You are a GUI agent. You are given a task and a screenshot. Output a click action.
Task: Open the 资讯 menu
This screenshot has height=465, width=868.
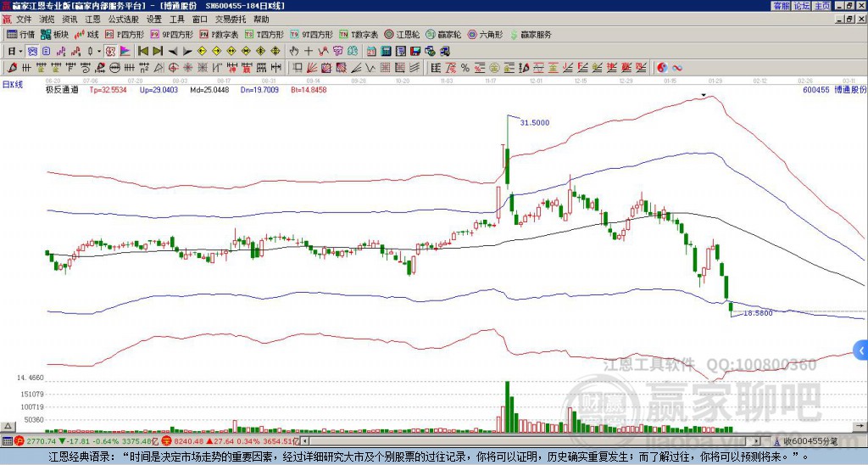pyautogui.click(x=70, y=20)
